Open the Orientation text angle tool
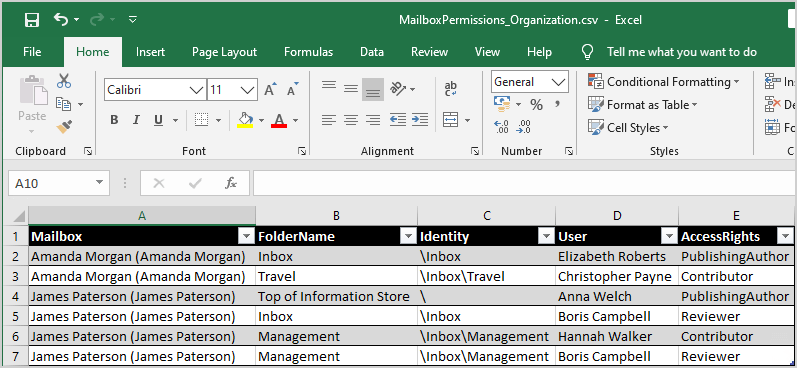Image resolution: width=797 pixels, height=368 pixels. (398, 89)
